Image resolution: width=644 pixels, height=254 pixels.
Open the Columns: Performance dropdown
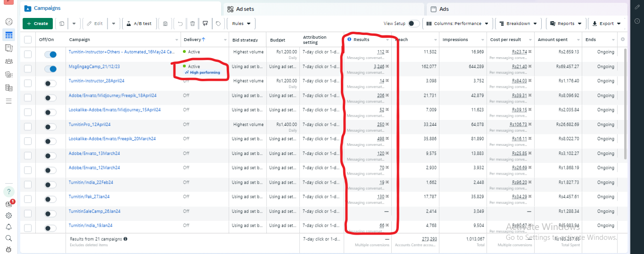click(x=458, y=24)
